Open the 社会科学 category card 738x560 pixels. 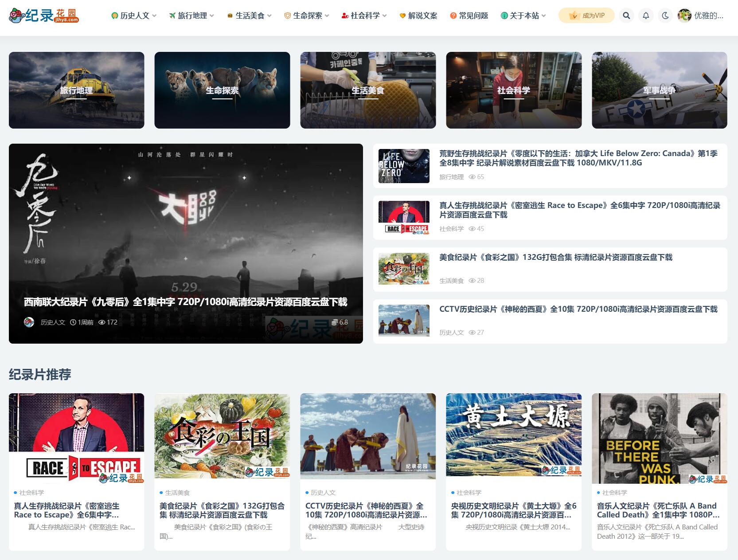[514, 90]
